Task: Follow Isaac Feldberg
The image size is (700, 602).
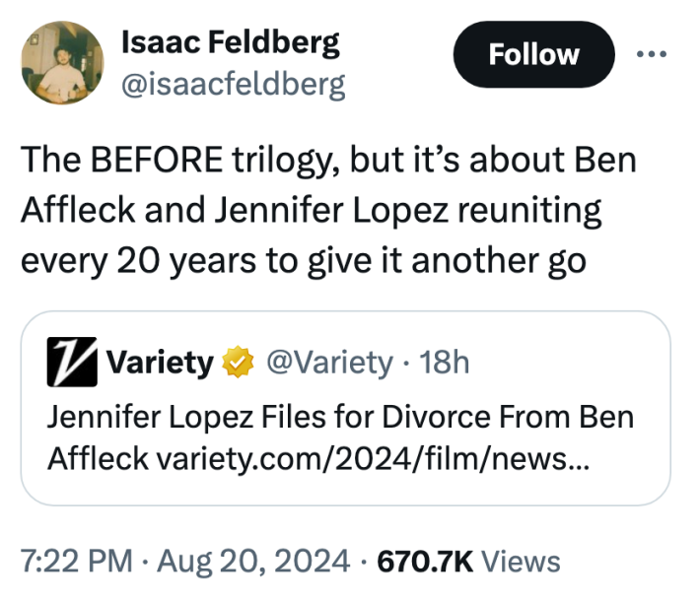Action: coord(533,53)
